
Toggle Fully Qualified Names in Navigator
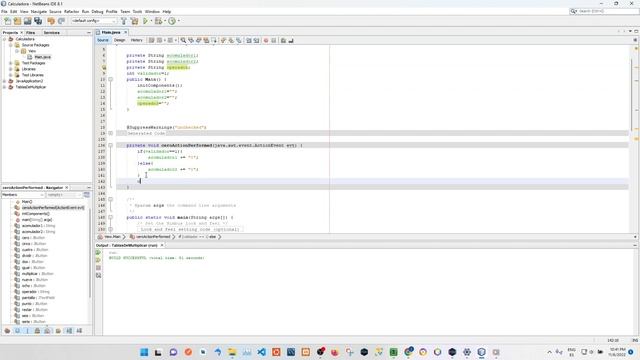pyautogui.click(x=58, y=331)
